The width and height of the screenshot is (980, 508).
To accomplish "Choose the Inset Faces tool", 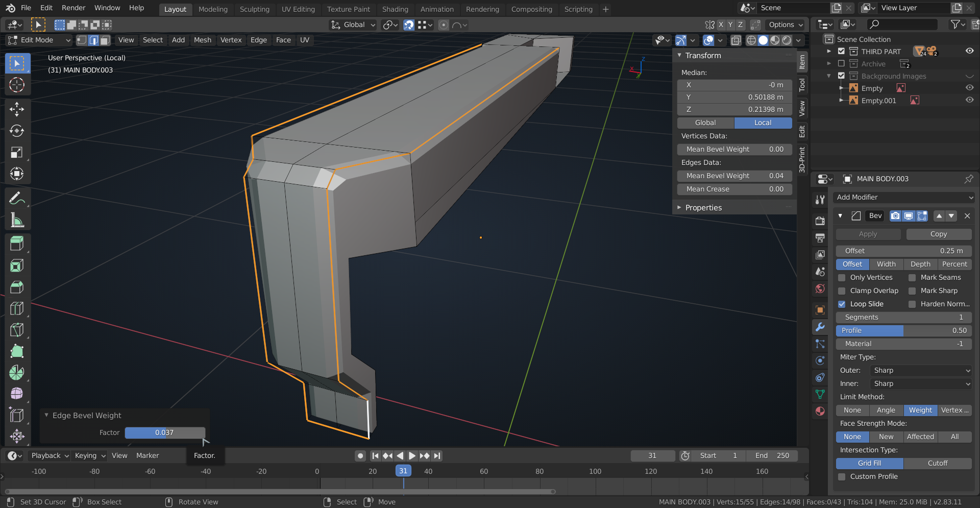I will pos(17,265).
